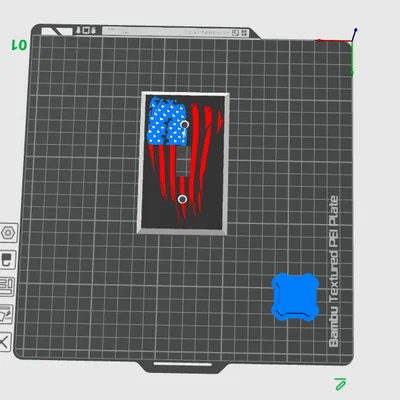Viewport: 400px width, 400px height.
Task: Arrange objects on this plate icon
Action: [x=6, y=287]
